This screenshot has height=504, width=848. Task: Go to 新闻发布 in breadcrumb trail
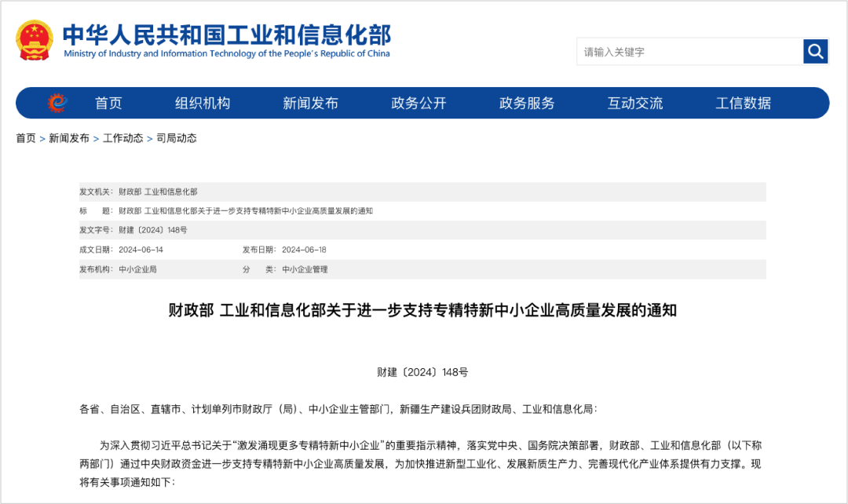[x=69, y=138]
